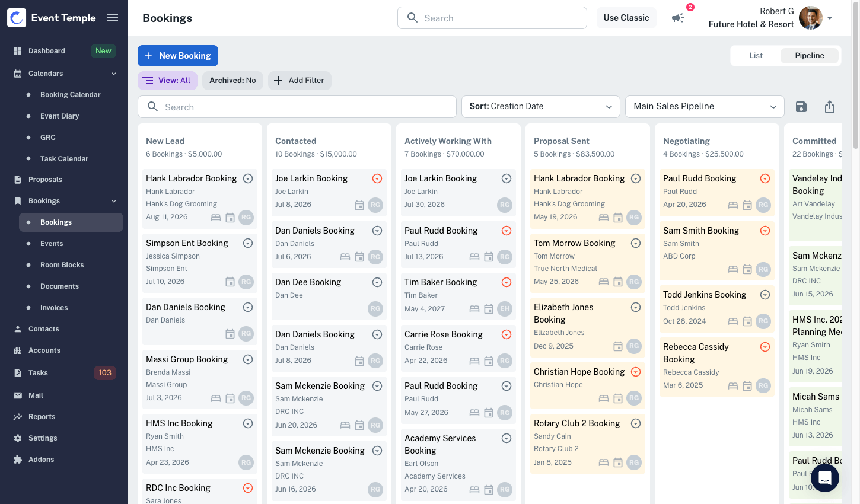The image size is (860, 504).
Task: Click bed icon on Carrie Rose Booking card
Action: coord(474,361)
